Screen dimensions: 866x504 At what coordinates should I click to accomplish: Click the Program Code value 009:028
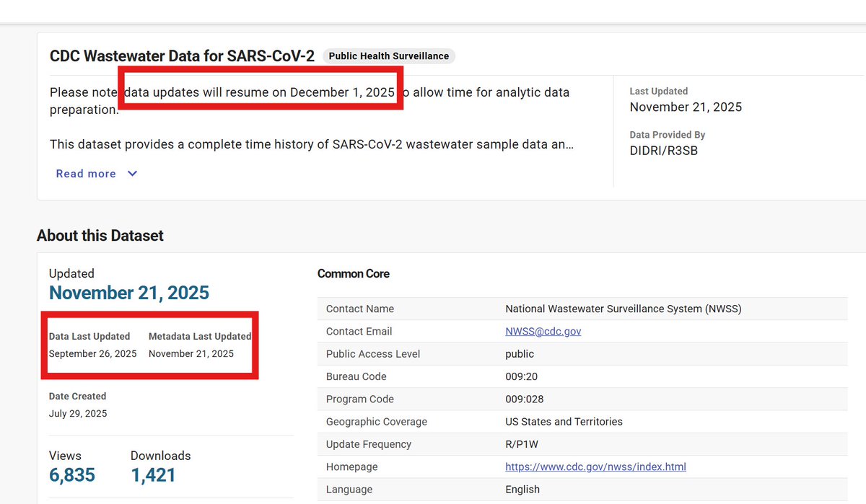tap(525, 399)
